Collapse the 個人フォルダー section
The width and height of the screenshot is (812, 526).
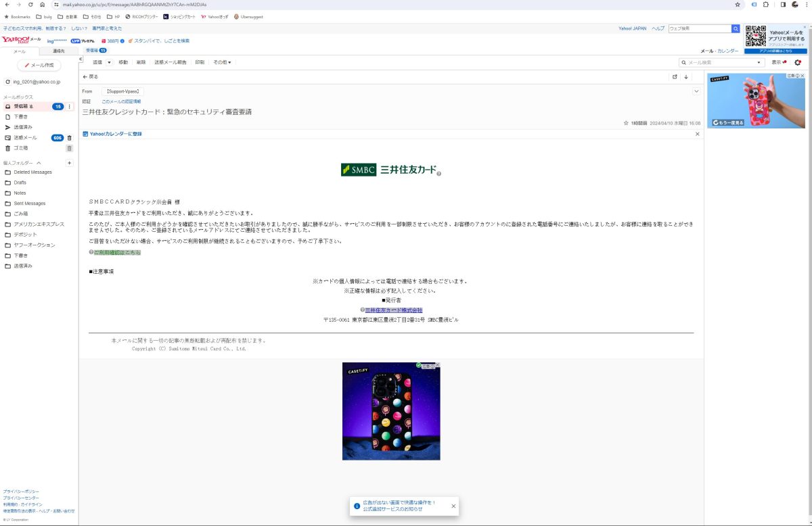tap(39, 163)
